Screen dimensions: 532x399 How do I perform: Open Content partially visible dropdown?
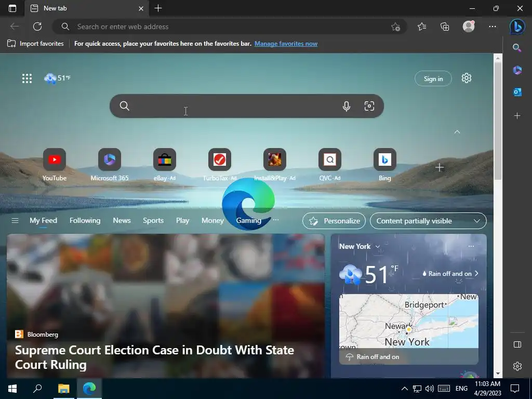[x=428, y=221]
